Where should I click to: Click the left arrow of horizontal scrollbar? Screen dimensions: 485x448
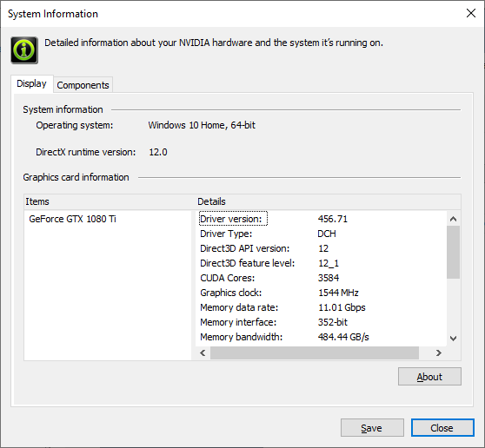203,352
